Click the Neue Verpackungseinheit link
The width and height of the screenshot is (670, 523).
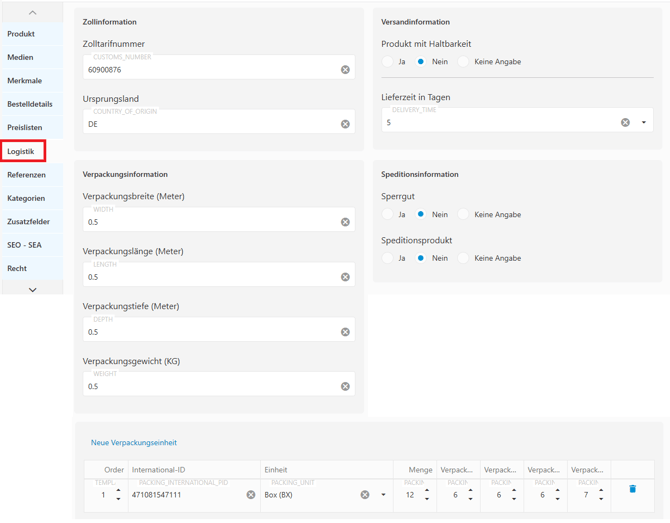point(134,443)
